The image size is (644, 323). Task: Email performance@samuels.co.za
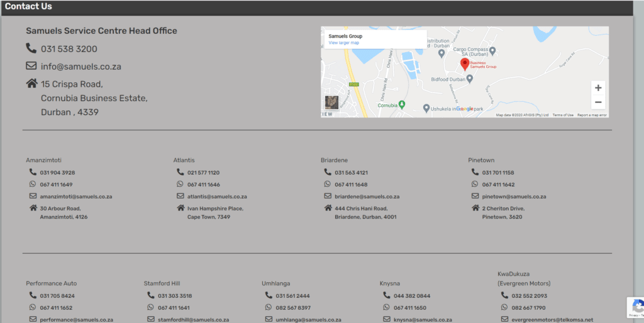point(76,320)
